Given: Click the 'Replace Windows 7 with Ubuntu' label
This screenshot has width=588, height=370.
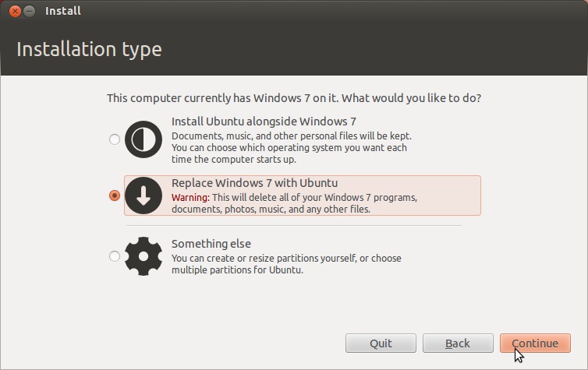Looking at the screenshot, I should click(x=255, y=183).
